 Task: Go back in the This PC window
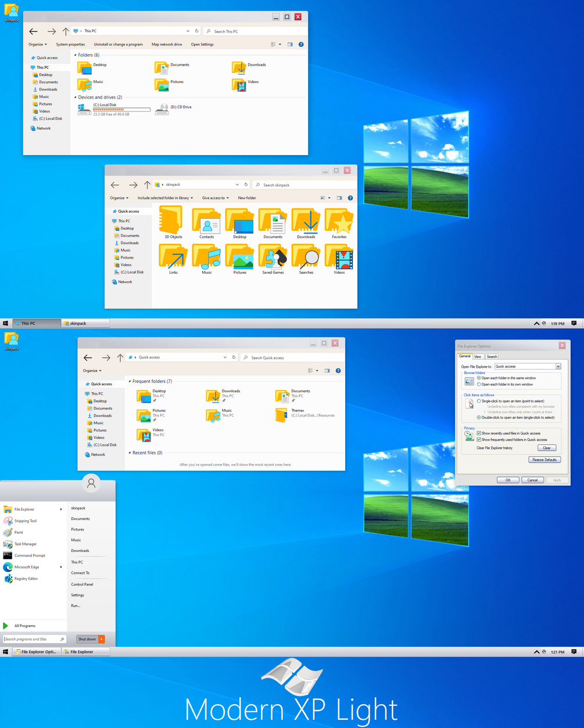tap(33, 31)
